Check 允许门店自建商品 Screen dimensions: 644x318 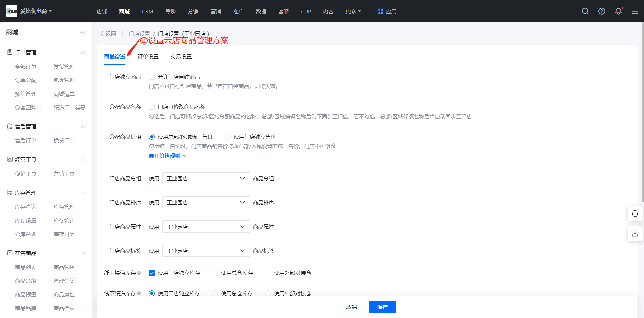coord(152,77)
